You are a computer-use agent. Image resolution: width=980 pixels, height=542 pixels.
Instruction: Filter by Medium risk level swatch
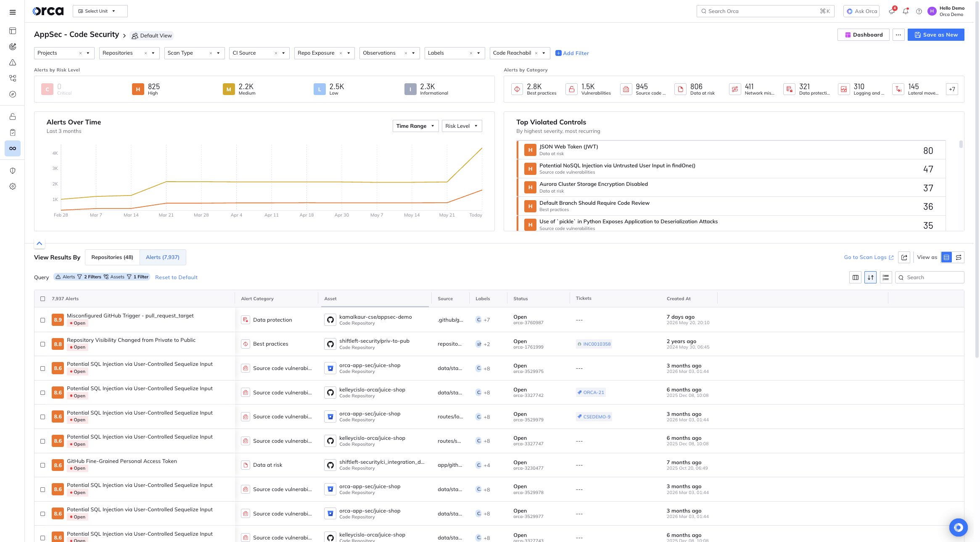click(x=229, y=89)
